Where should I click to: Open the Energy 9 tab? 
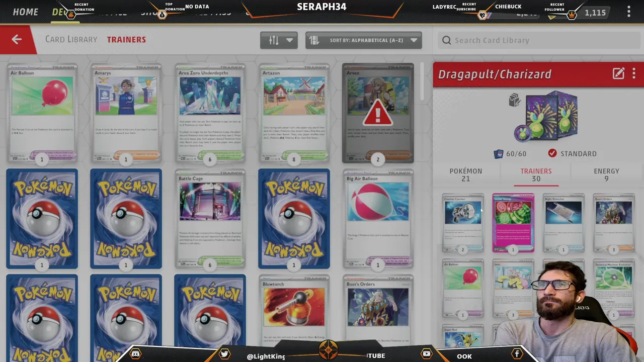pos(606,174)
